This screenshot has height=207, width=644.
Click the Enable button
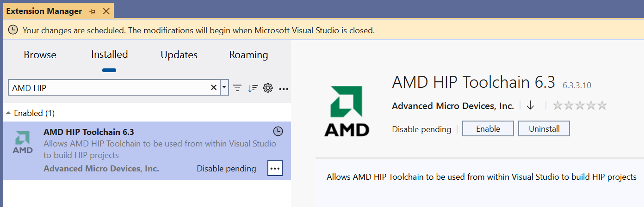click(x=488, y=129)
